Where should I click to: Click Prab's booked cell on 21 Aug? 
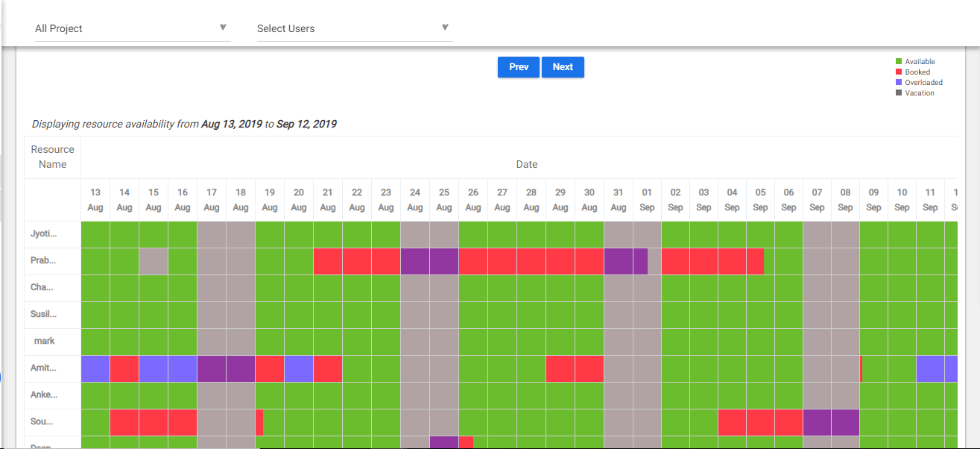pyautogui.click(x=328, y=261)
